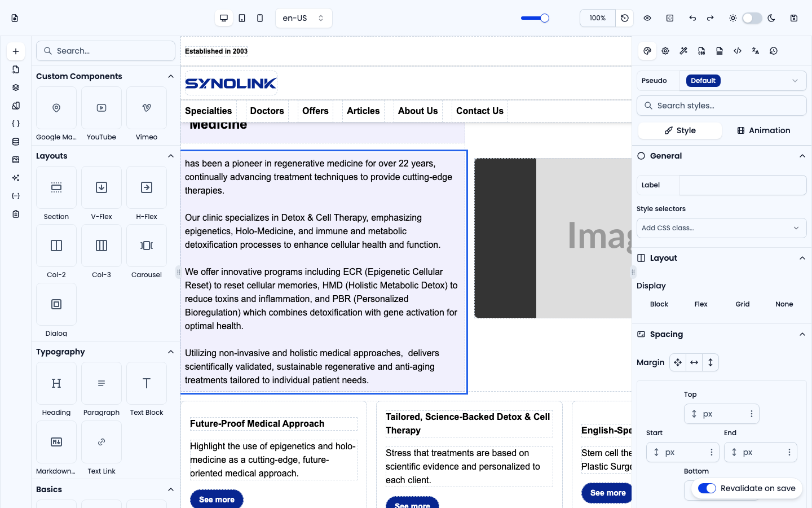This screenshot has width=812, height=508.
Task: Select the tablet device preview icon
Action: 242,18
